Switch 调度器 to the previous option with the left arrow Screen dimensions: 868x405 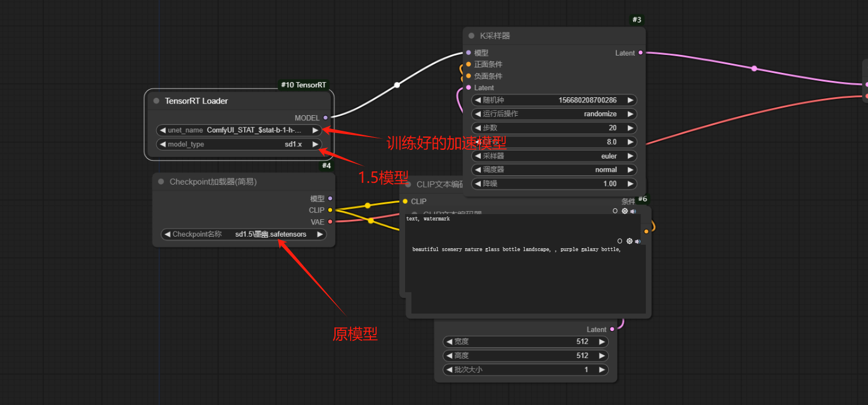[x=478, y=170]
